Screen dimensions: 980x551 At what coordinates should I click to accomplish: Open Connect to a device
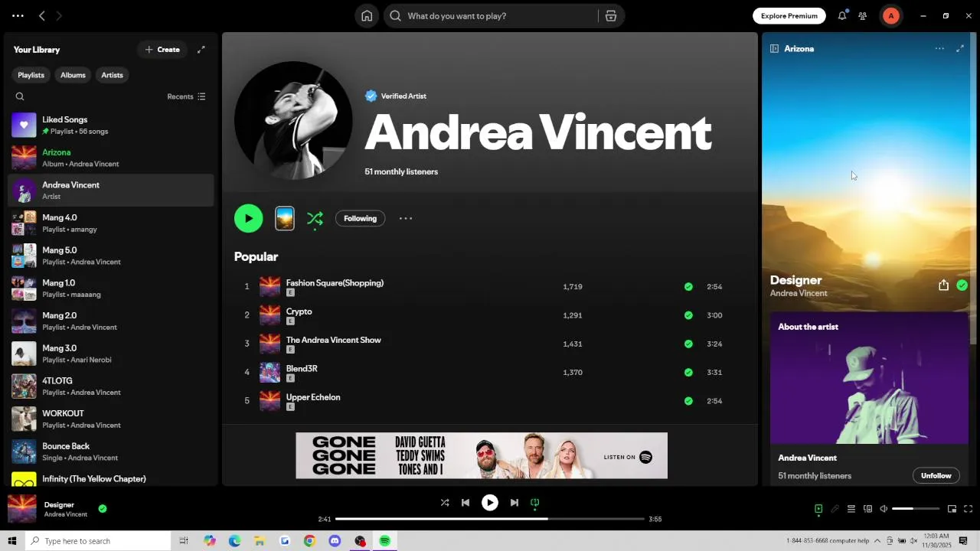pos(867,509)
